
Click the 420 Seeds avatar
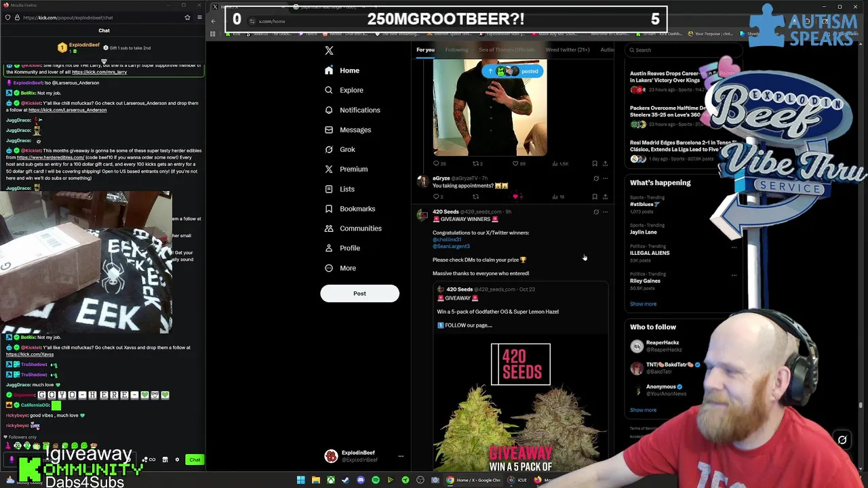(422, 216)
